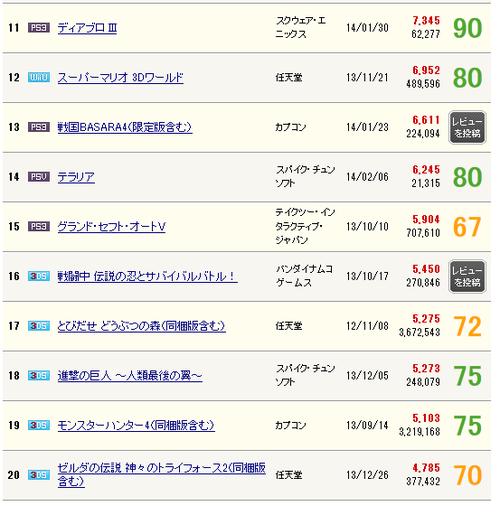Click release date 12/11/08
Viewport: 500px width, 506px height.
(367, 326)
